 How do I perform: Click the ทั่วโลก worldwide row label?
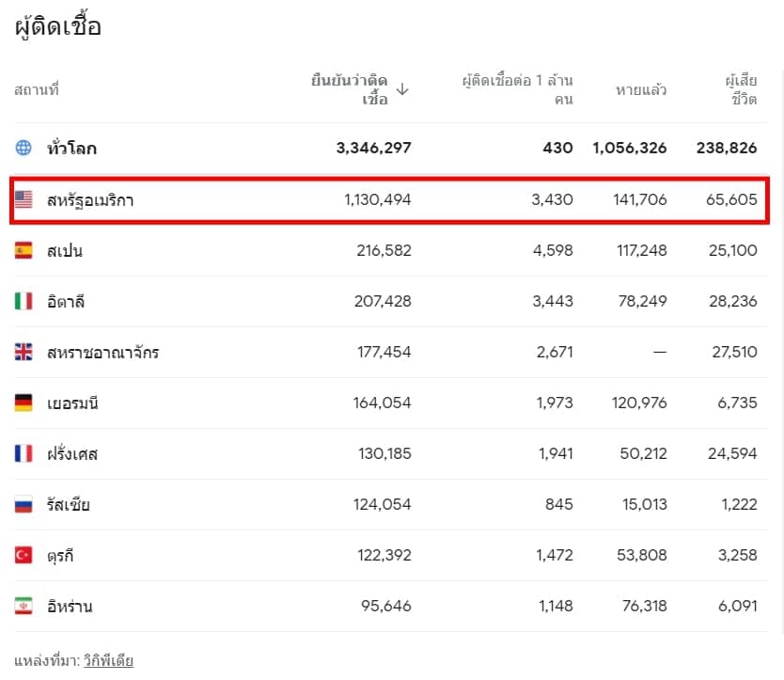(x=71, y=148)
